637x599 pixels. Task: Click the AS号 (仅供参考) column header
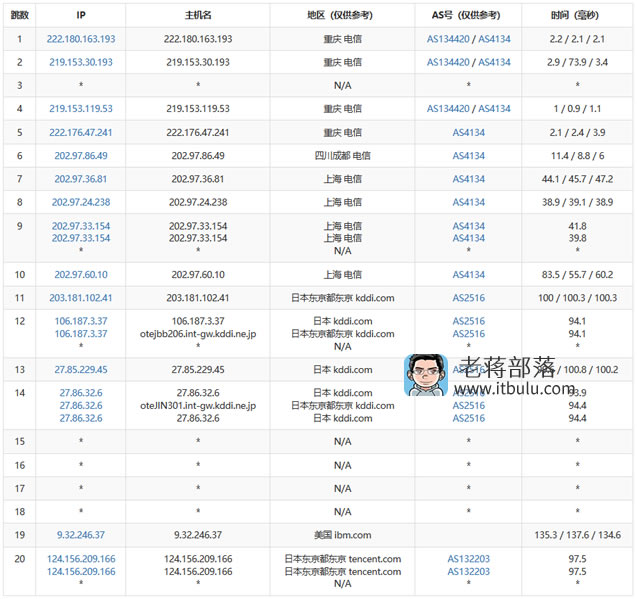468,15
